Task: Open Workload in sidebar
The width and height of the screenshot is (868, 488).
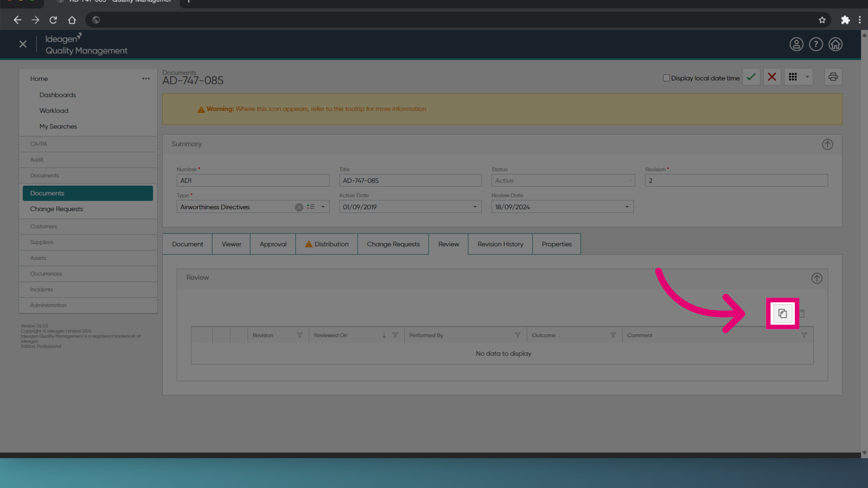Action: [x=54, y=111]
